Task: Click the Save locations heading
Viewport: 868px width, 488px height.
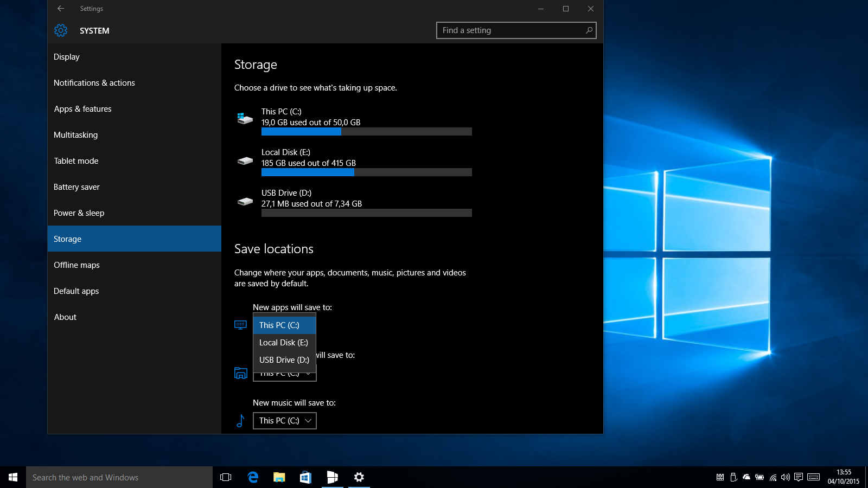Action: pyautogui.click(x=274, y=249)
